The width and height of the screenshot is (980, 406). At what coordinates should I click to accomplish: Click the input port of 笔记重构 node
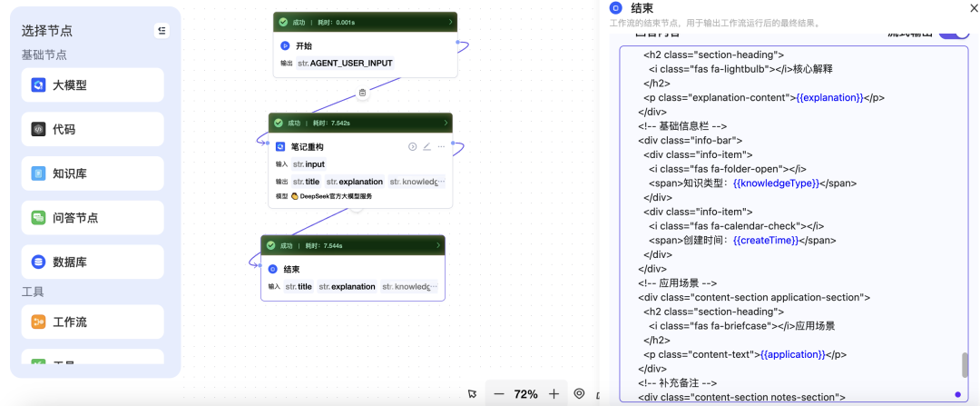point(268,144)
